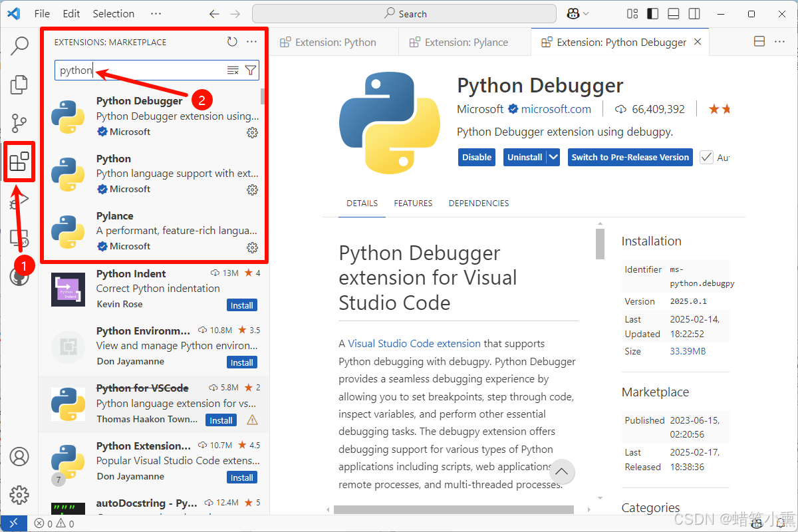The image size is (798, 532).
Task: Click the command center search box
Action: (404, 14)
